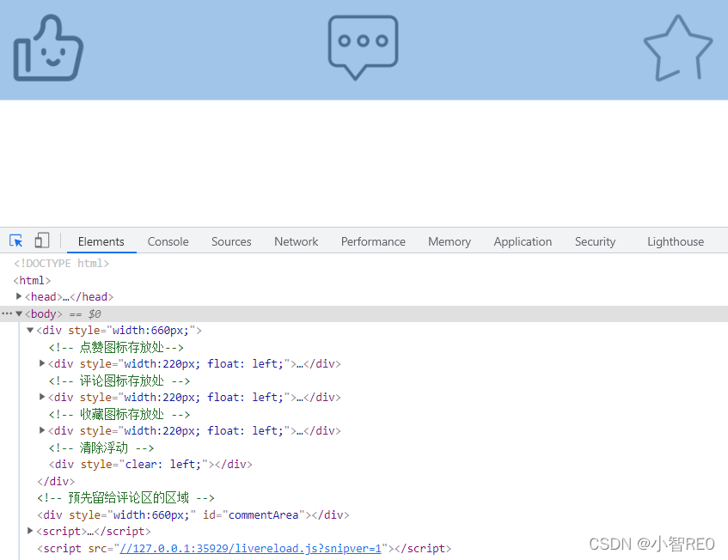Select the <!DOCTYPE html> line

tap(61, 264)
